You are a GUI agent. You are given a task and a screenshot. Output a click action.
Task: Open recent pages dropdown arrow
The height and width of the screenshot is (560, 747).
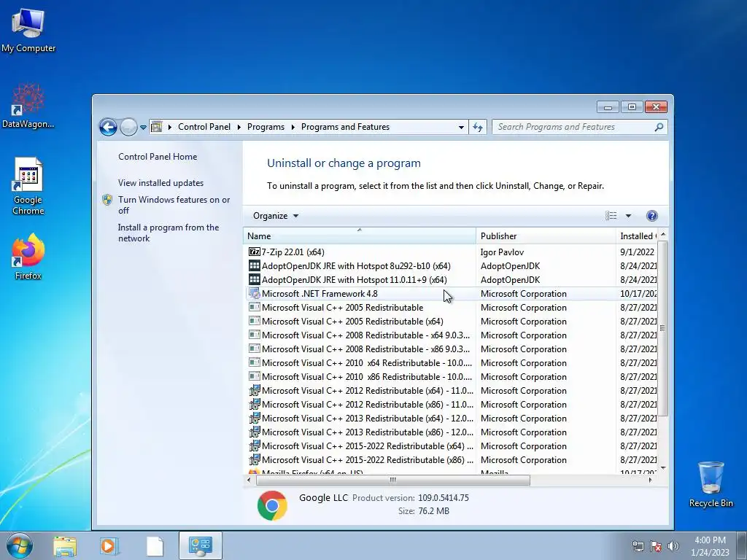coord(143,128)
